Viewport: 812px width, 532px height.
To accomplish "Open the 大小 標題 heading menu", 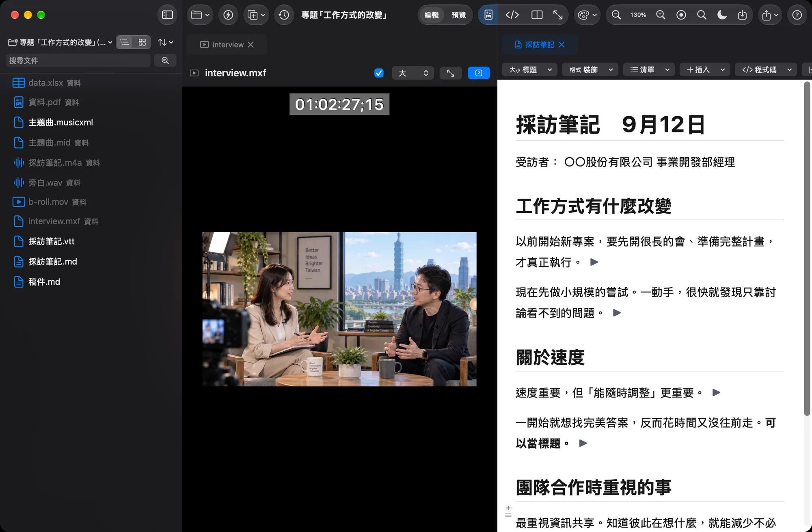I will 530,70.
